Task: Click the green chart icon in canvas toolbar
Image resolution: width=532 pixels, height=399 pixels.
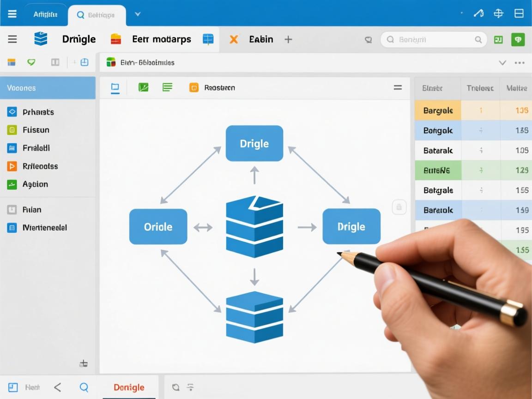Action: pos(144,87)
